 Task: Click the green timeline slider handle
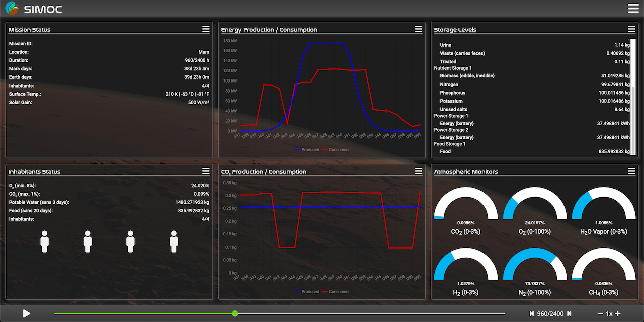(235, 313)
